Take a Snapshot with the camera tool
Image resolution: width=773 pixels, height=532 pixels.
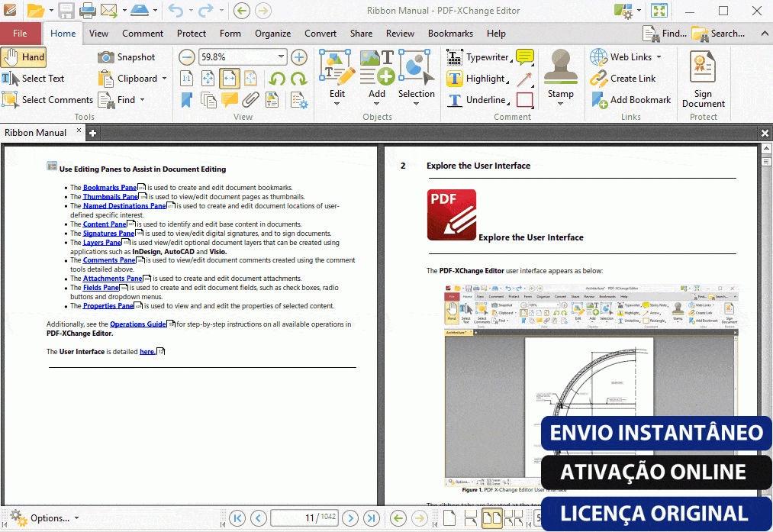pos(126,57)
